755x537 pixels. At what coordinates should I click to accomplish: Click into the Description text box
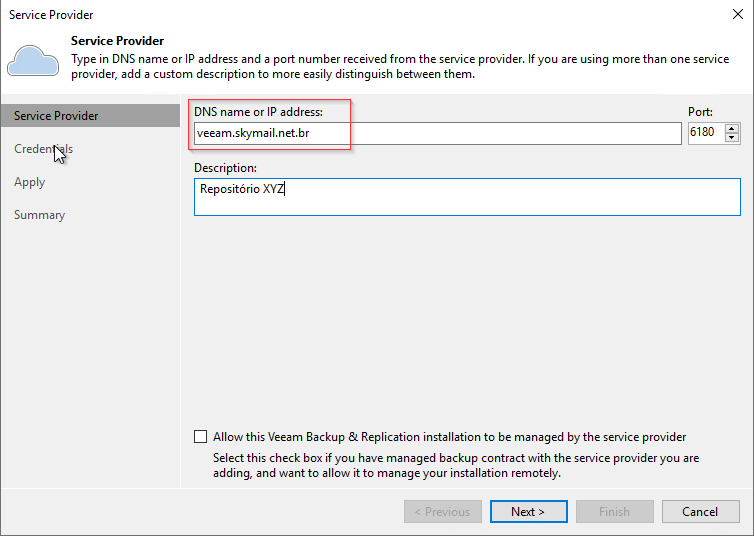467,197
